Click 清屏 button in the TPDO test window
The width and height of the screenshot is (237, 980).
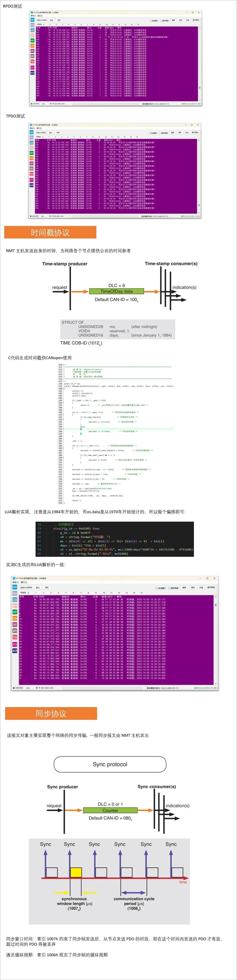coord(173,132)
